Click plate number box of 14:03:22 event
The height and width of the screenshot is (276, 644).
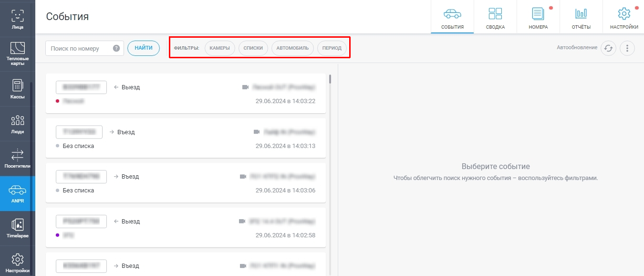[x=81, y=87]
